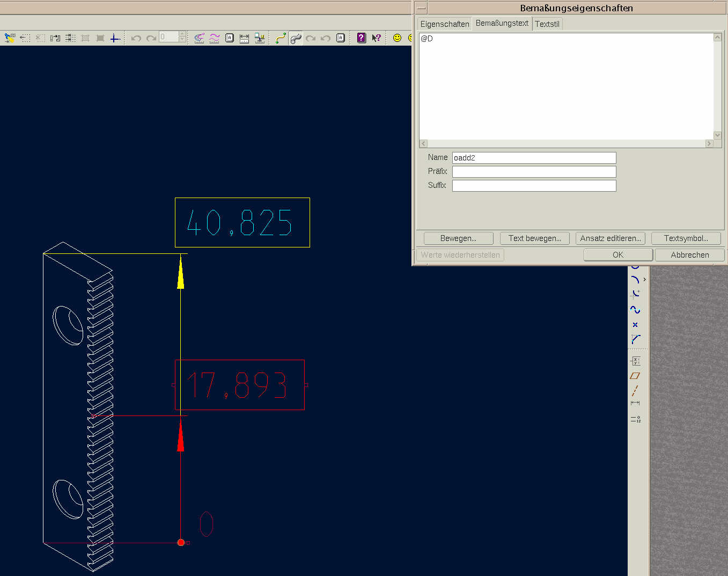728x576 pixels.
Task: Click into the Präfix input field
Action: click(534, 172)
